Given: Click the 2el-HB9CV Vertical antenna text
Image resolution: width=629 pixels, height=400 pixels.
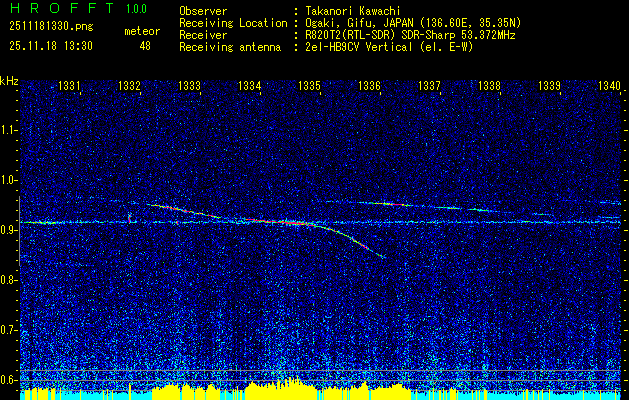Looking at the screenshot, I should (388, 47).
